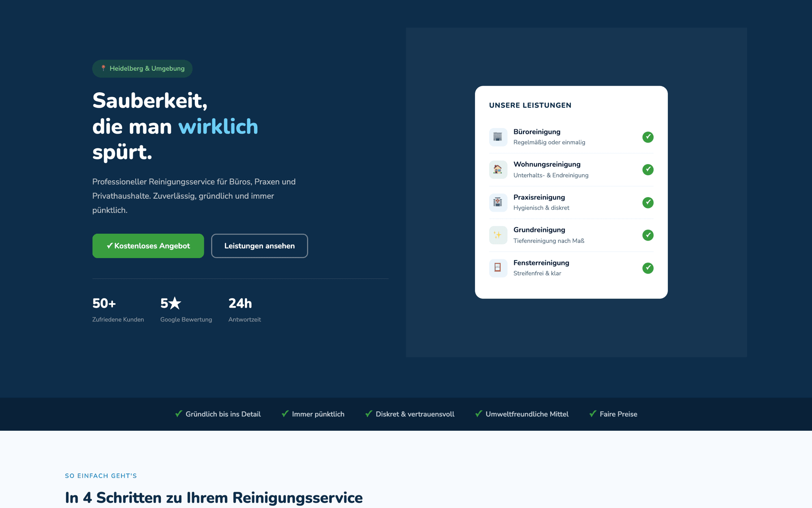Click the star in 5★ rating
This screenshot has width=812, height=508.
pos(175,303)
